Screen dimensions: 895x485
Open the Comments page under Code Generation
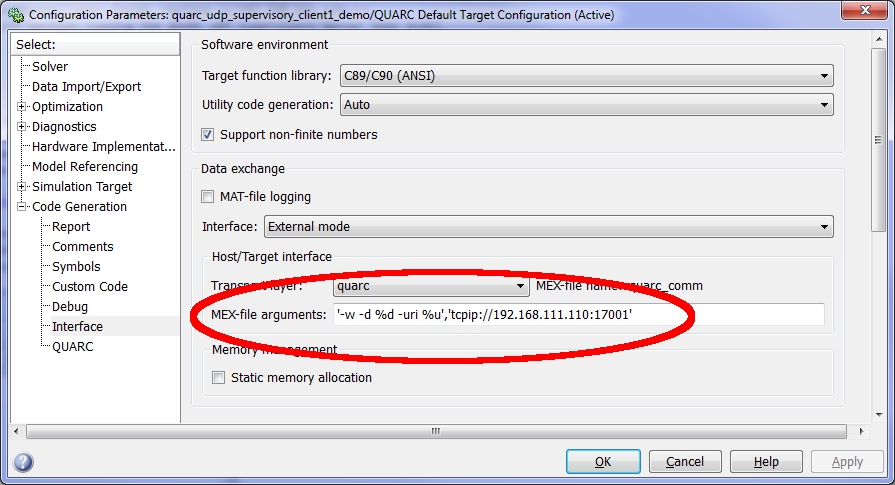tap(83, 246)
